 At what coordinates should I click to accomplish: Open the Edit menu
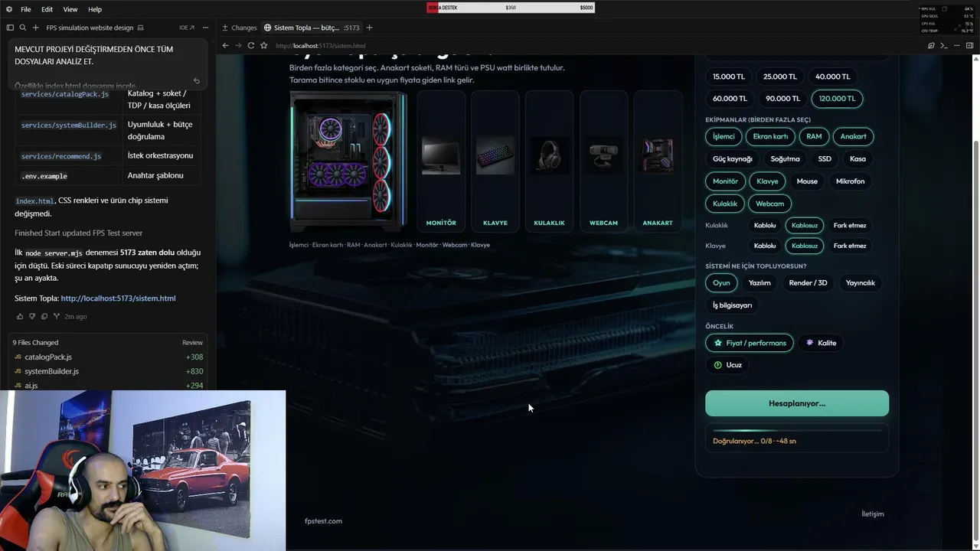click(x=47, y=9)
